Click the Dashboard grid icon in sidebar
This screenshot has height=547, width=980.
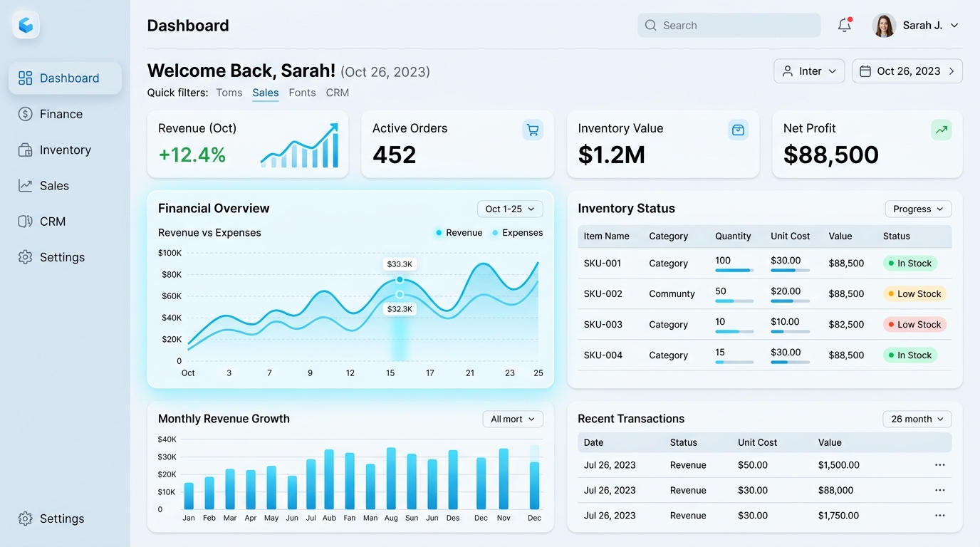(25, 78)
